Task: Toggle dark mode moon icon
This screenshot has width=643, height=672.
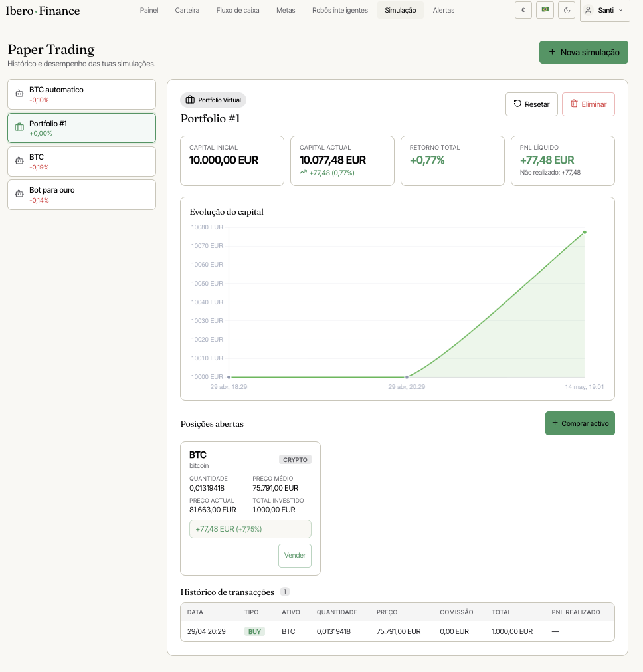Action: click(567, 10)
